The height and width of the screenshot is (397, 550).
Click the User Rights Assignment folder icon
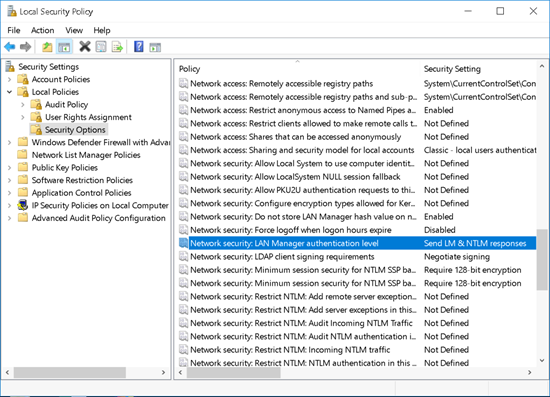coord(36,117)
